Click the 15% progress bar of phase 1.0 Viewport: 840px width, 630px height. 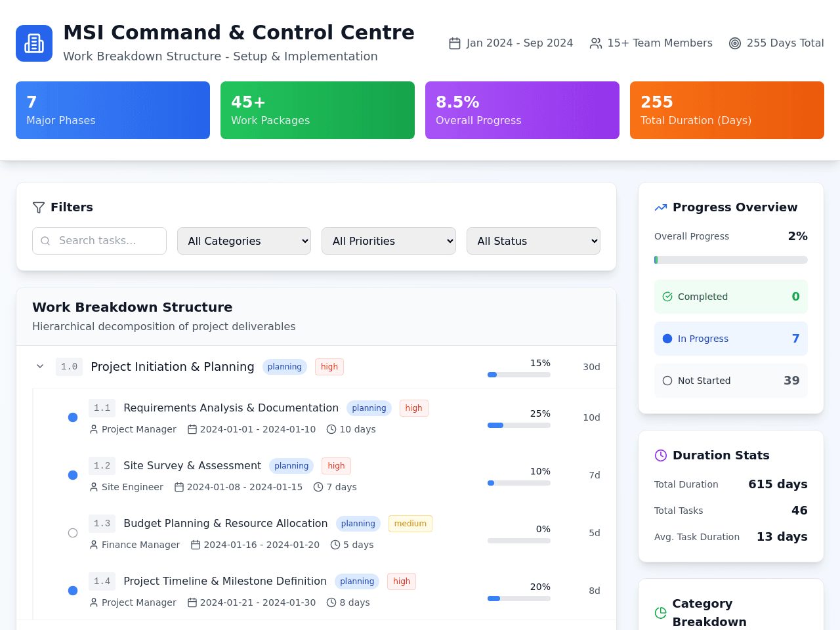click(x=519, y=375)
